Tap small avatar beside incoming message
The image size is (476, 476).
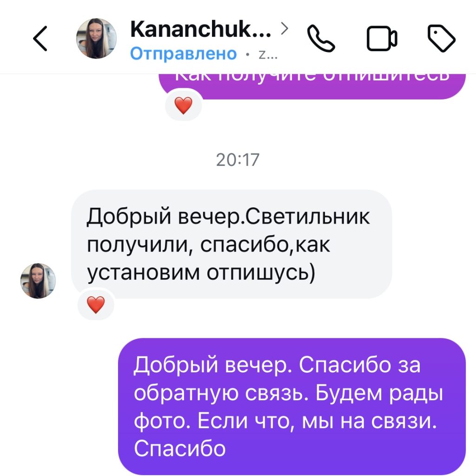(38, 281)
